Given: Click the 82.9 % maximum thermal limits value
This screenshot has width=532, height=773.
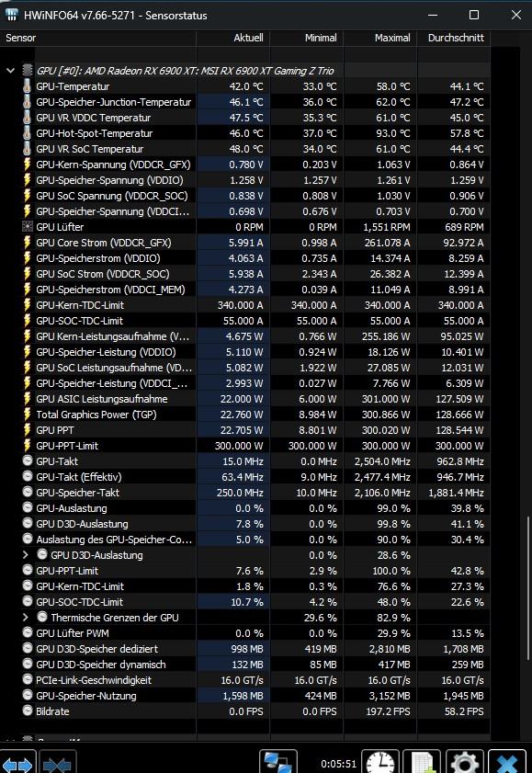Looking at the screenshot, I should tap(394, 618).
